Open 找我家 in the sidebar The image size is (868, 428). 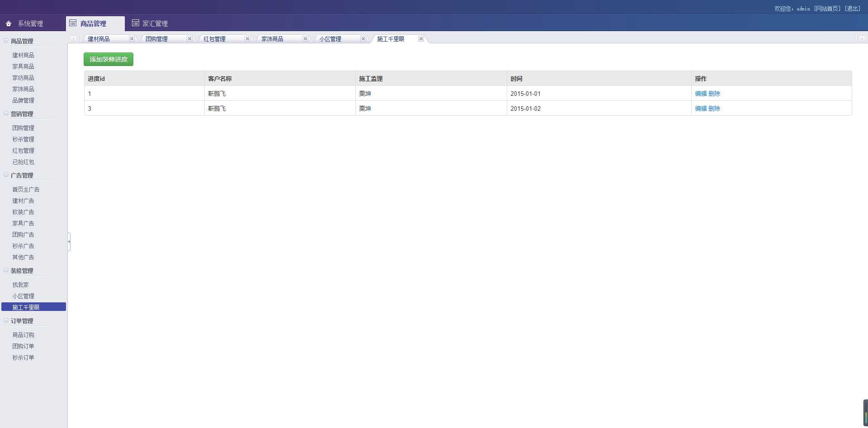(20, 285)
